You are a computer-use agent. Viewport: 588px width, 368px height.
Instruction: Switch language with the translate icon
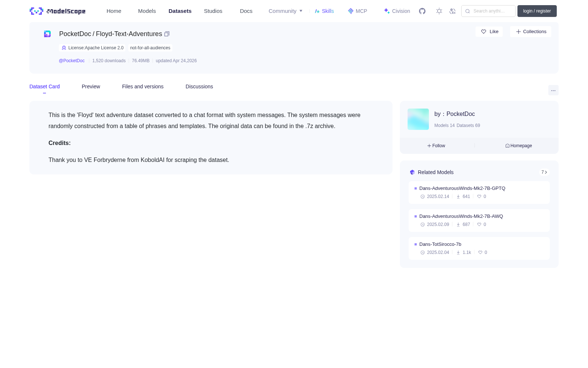tap(453, 11)
